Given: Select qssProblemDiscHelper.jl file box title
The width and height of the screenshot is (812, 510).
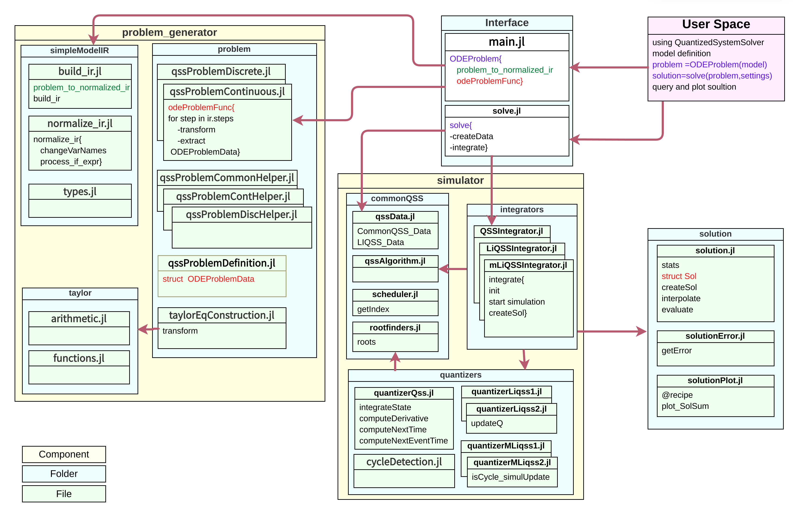Looking at the screenshot, I should pos(241,215).
